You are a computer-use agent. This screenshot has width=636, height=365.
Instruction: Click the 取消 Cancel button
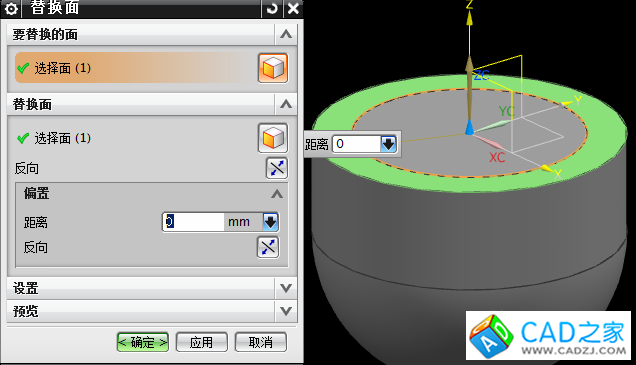(x=261, y=342)
